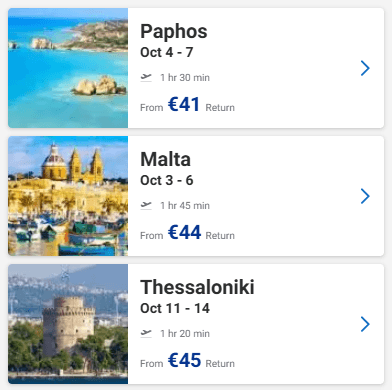Click the 1 hr 20 min flight duration
The height and width of the screenshot is (390, 392).
pos(185,334)
